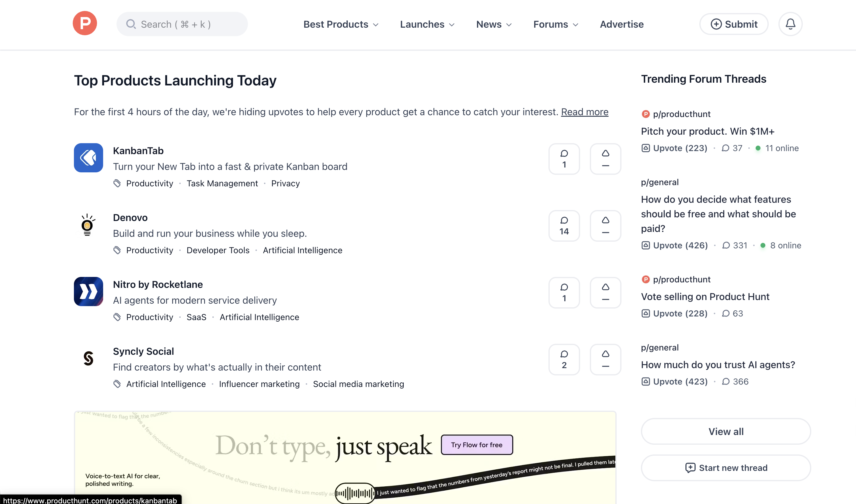The height and width of the screenshot is (504, 856).
Task: Focus the Search field
Action: pyautogui.click(x=182, y=24)
